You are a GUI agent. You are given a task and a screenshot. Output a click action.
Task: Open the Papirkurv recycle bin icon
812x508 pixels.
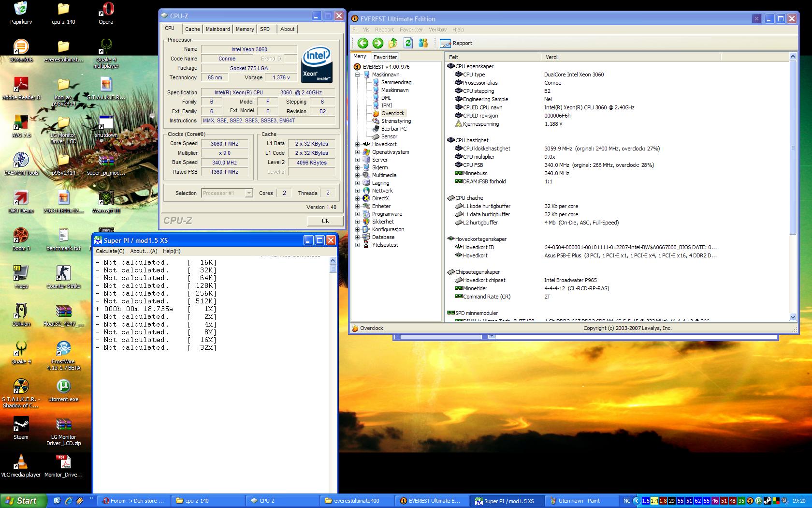[x=21, y=13]
